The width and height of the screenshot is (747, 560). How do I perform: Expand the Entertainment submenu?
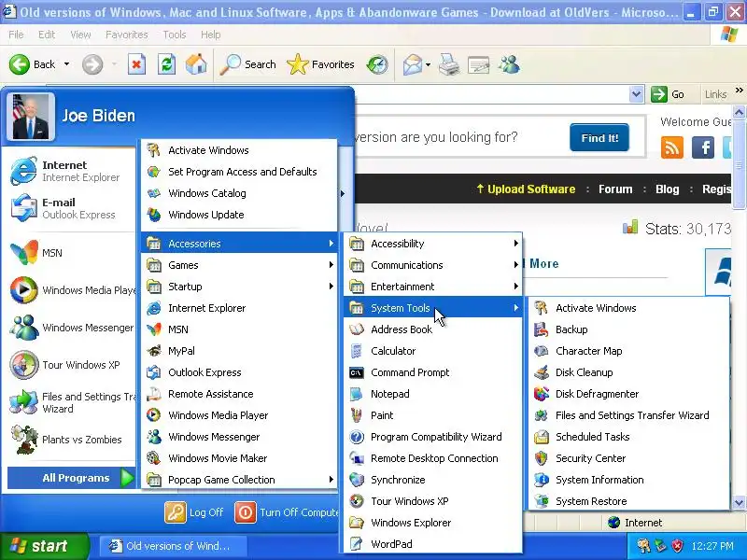tap(432, 287)
